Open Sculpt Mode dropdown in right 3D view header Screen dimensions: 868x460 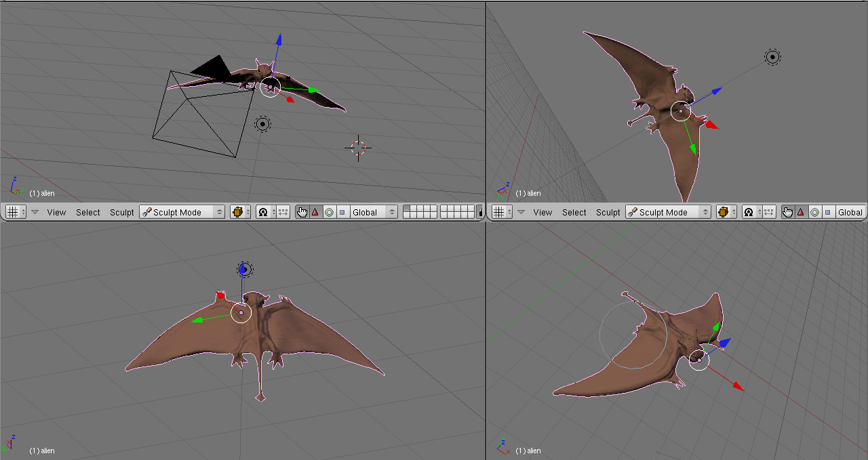pos(668,212)
